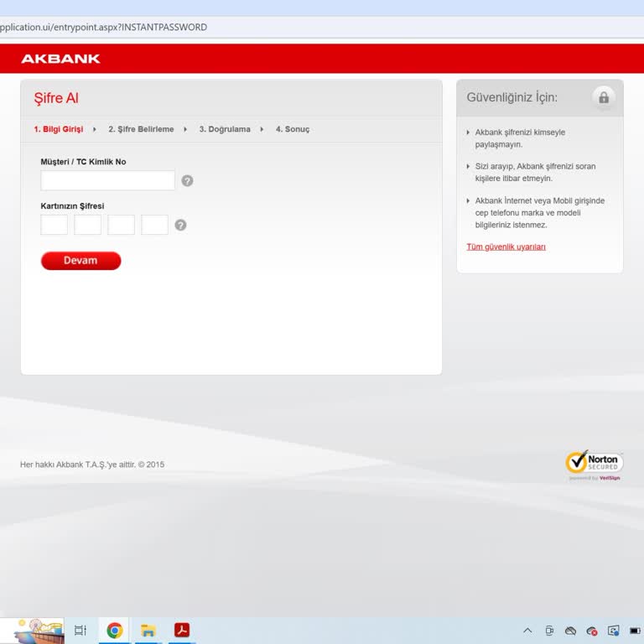Open help icon beside Müşteri / TC Kimlik No

pyautogui.click(x=187, y=181)
